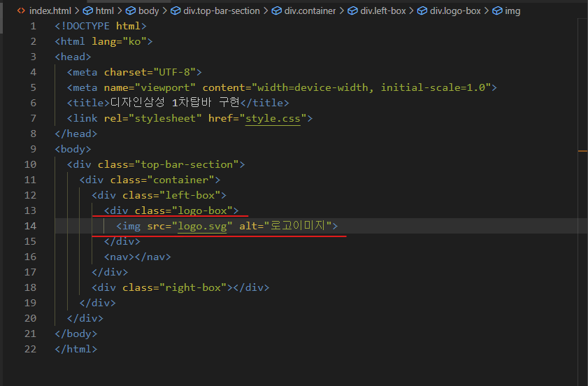Click cube icon beside div.container

click(x=276, y=11)
